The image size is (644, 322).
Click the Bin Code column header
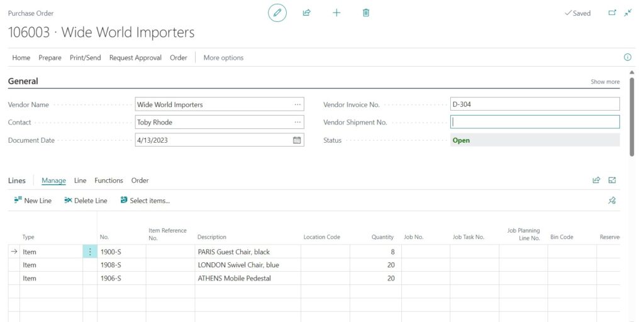click(562, 237)
